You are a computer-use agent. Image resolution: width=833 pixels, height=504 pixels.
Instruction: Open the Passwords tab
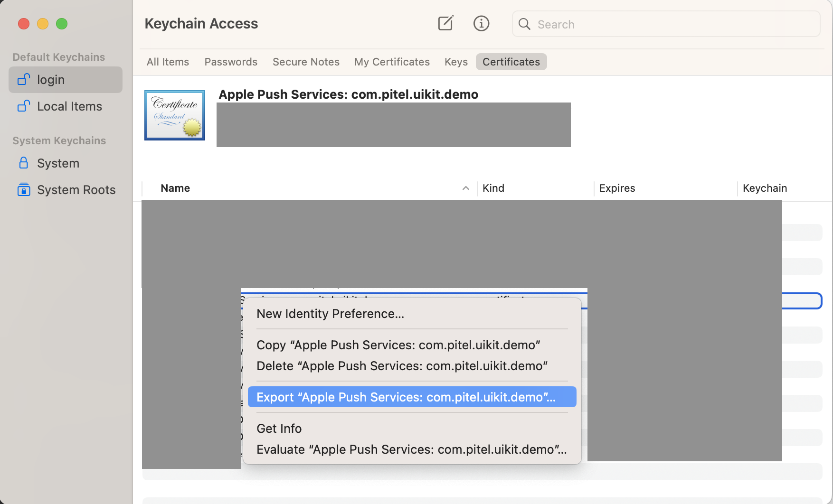[231, 62]
